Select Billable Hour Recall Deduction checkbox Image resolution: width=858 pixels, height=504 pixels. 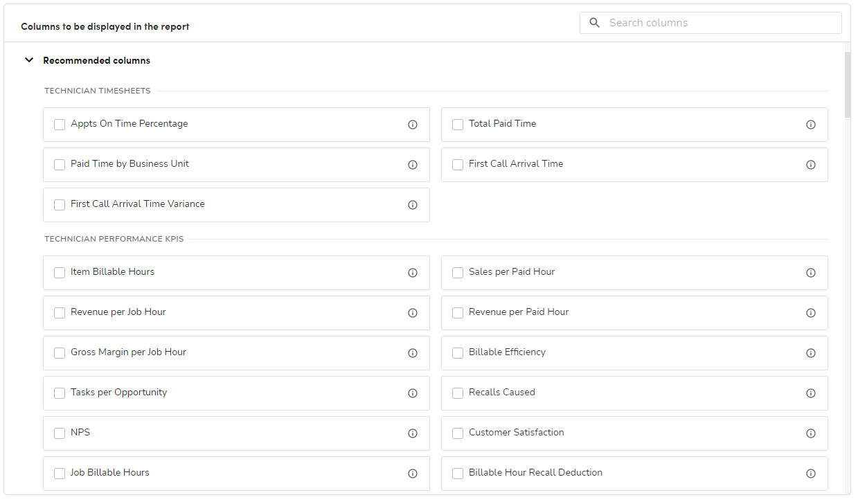coord(458,474)
